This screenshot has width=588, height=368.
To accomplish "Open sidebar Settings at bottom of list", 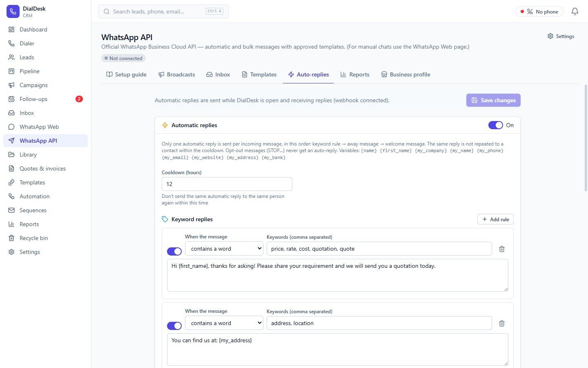I will coord(45,252).
